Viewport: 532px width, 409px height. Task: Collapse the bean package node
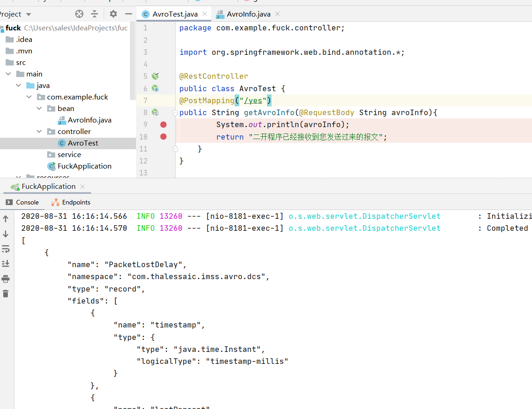click(x=39, y=108)
